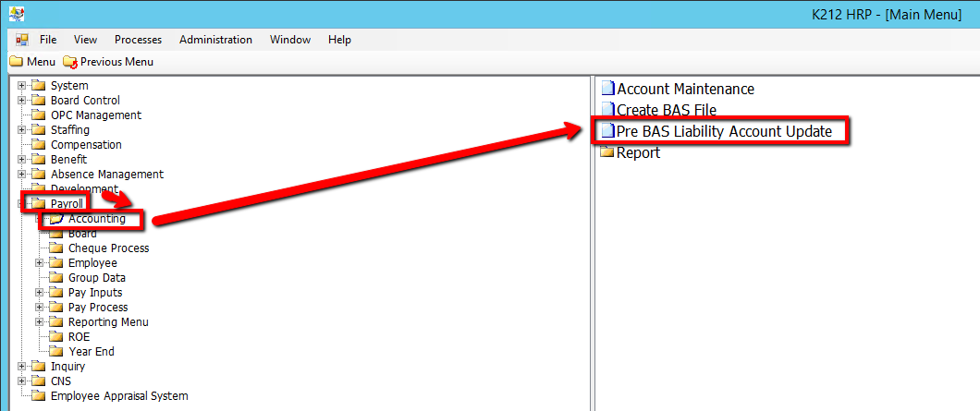Open the Report folder icon
The width and height of the screenshot is (980, 411).
click(x=607, y=152)
